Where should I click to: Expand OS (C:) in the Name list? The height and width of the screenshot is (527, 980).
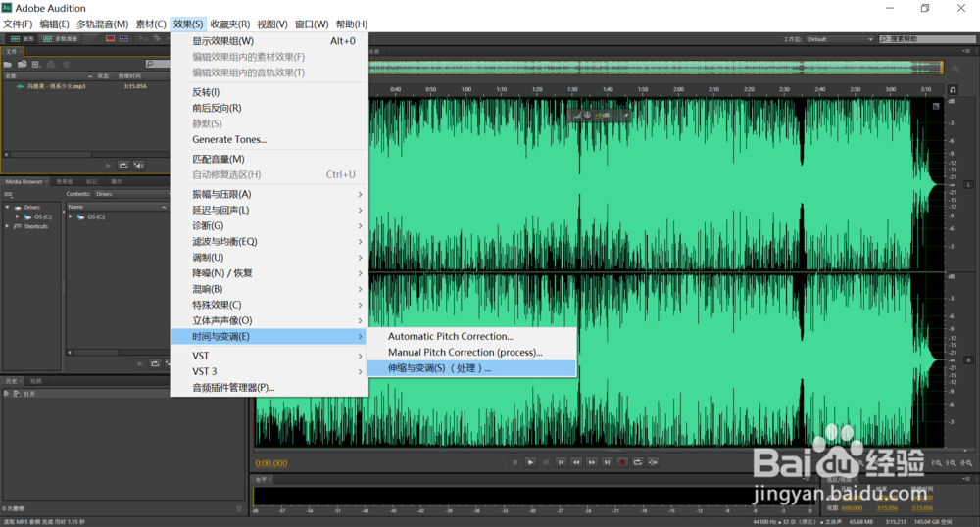[71, 216]
